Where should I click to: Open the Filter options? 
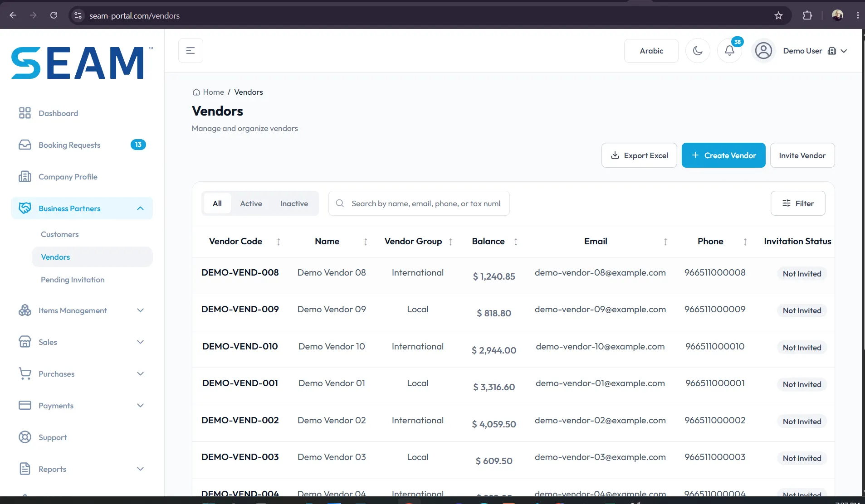pos(798,204)
